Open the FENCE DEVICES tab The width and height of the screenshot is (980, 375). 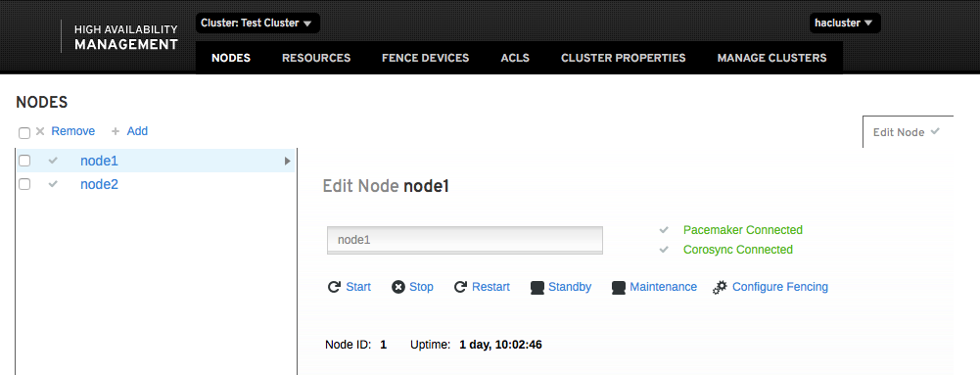pyautogui.click(x=426, y=58)
